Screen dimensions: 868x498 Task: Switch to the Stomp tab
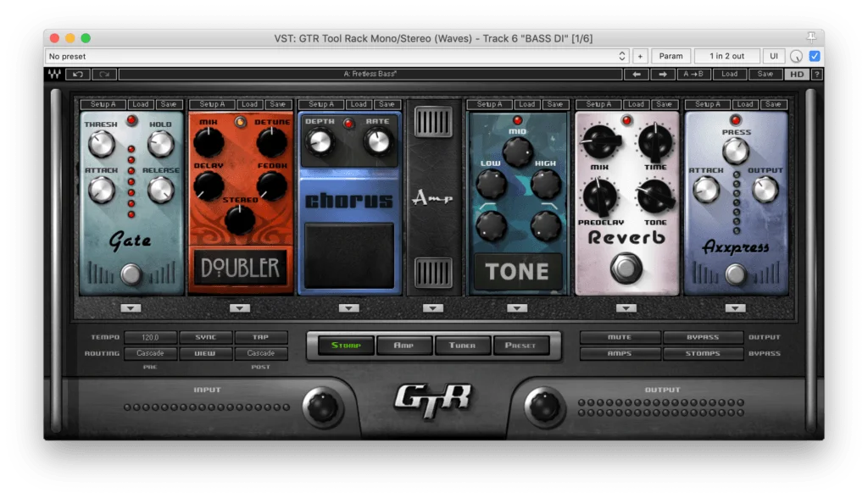pyautogui.click(x=346, y=346)
